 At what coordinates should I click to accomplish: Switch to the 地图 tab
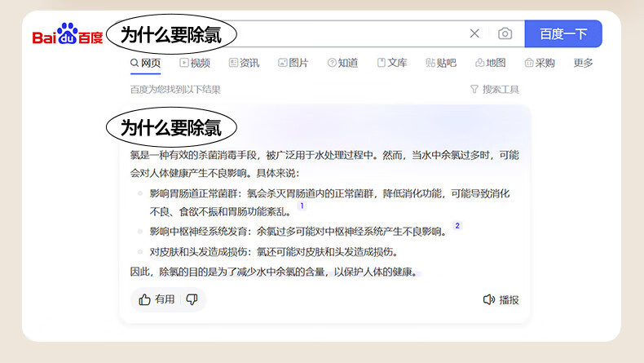point(491,63)
